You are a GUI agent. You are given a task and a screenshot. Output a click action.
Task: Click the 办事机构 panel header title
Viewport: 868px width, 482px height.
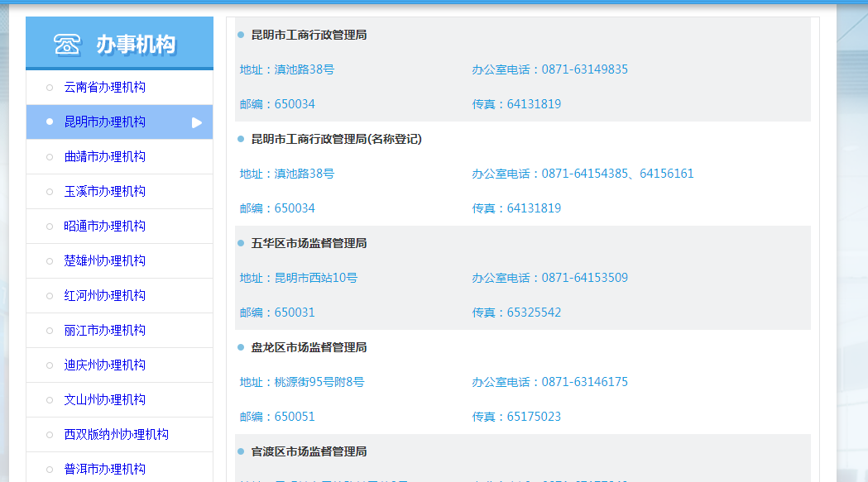click(137, 45)
